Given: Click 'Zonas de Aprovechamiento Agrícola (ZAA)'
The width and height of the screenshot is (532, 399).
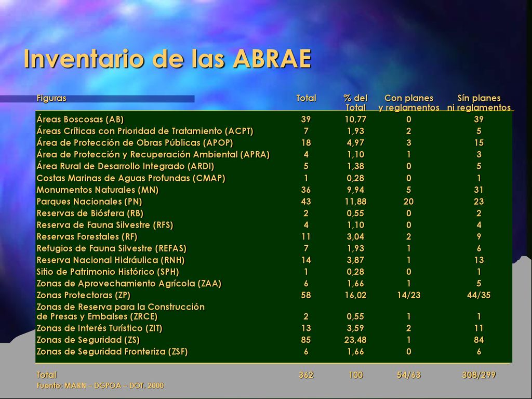Looking at the screenshot, I should pyautogui.click(x=129, y=284).
